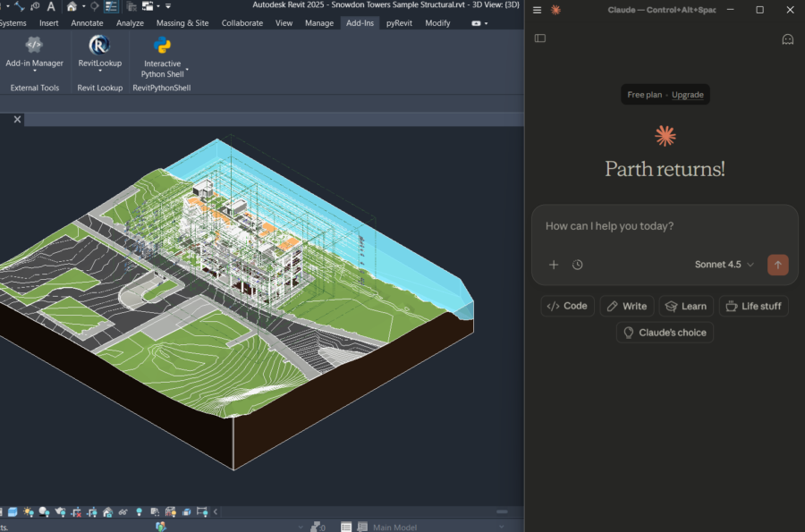The width and height of the screenshot is (805, 532).
Task: Open the conversation history clock icon
Action: pos(578,265)
